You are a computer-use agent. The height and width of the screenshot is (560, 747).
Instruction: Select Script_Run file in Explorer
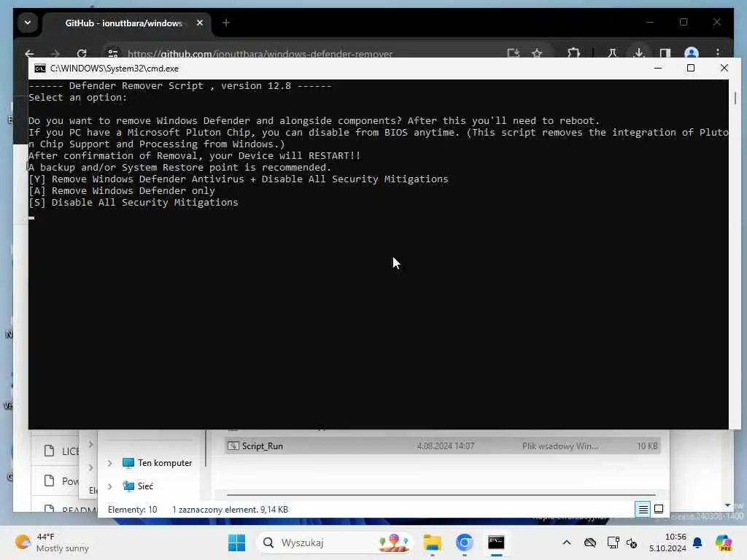(x=443, y=446)
